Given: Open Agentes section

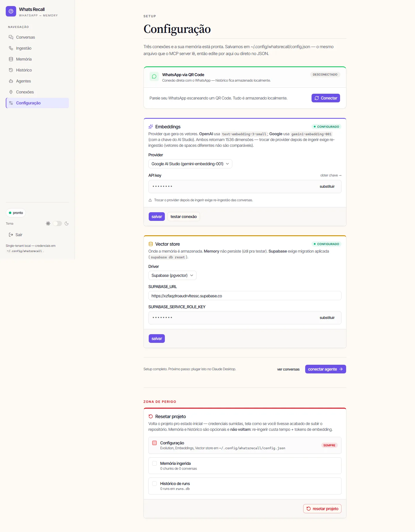Looking at the screenshot, I should [x=37, y=81].
